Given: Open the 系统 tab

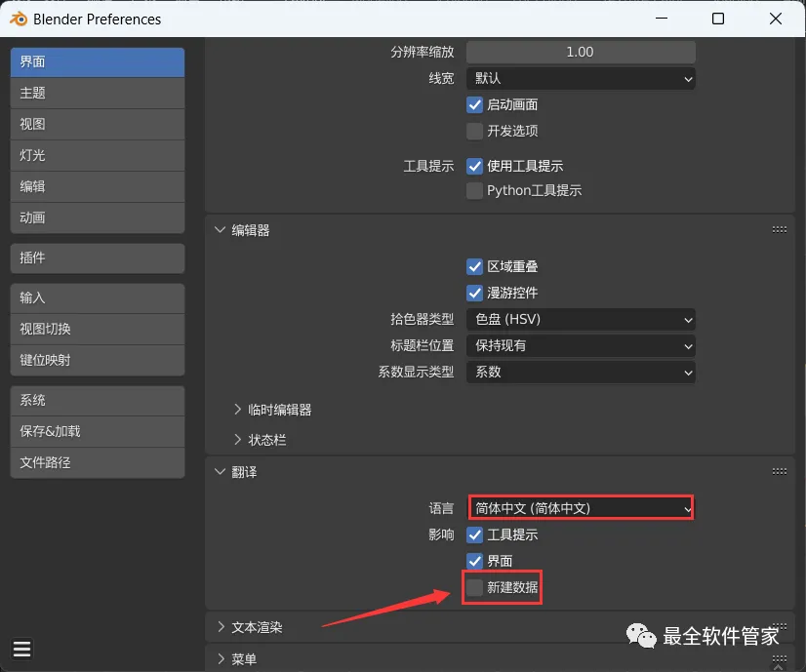Looking at the screenshot, I should coord(98,400).
